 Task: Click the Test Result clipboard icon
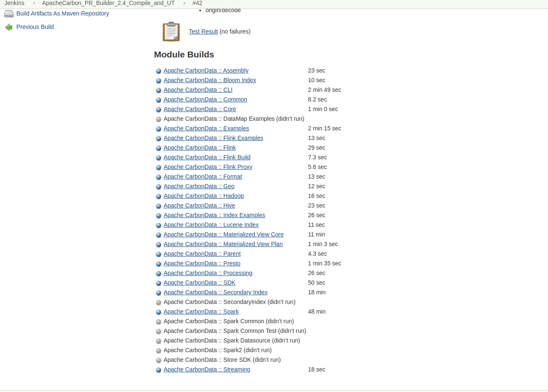pos(171,31)
